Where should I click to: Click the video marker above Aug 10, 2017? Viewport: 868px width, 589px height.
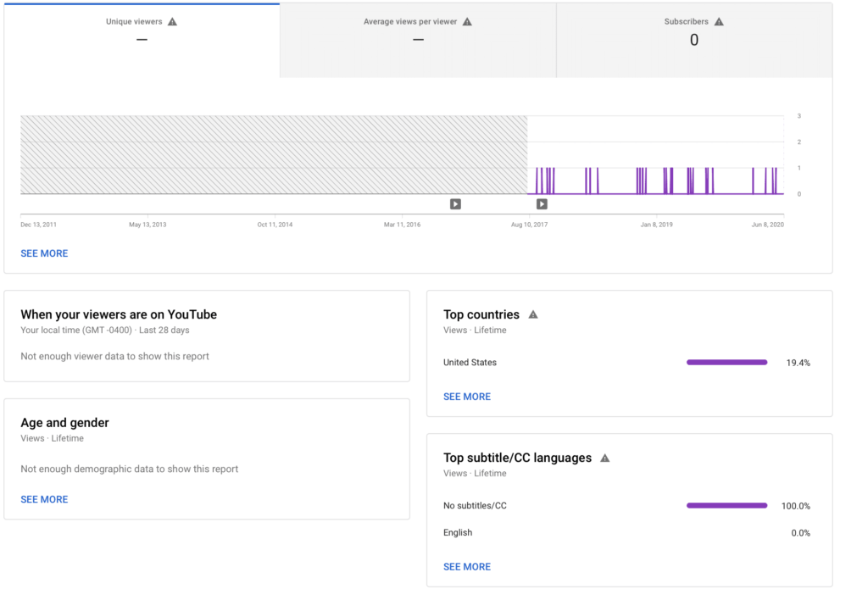pyautogui.click(x=542, y=203)
